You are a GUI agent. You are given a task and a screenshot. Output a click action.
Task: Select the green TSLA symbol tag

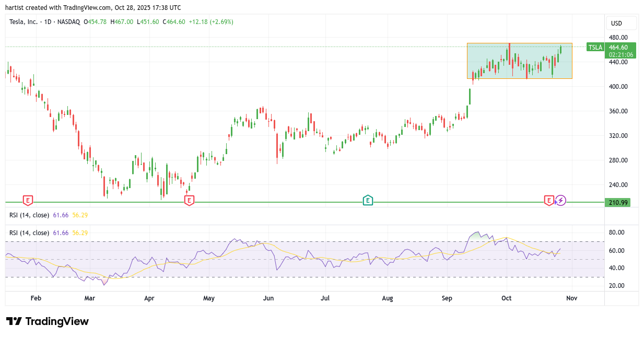[595, 48]
